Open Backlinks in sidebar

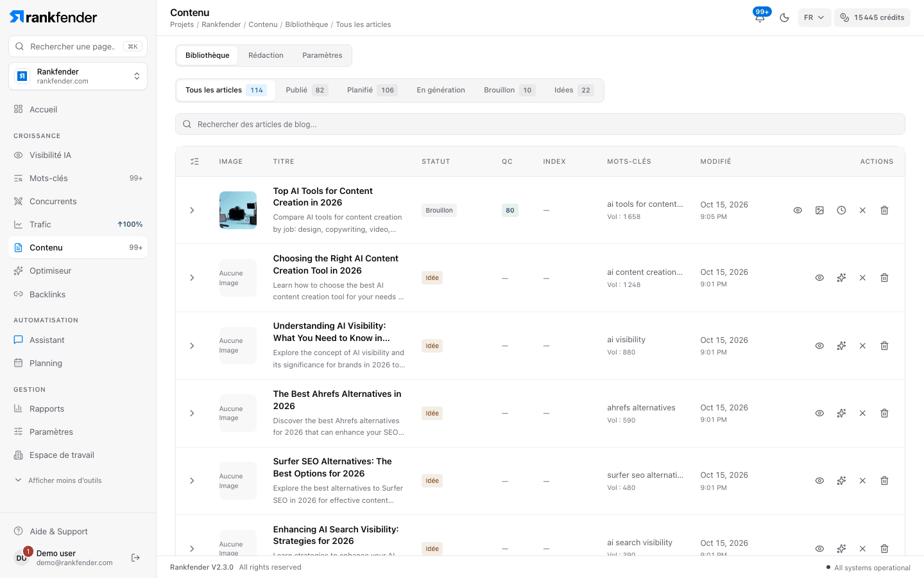(x=78, y=294)
